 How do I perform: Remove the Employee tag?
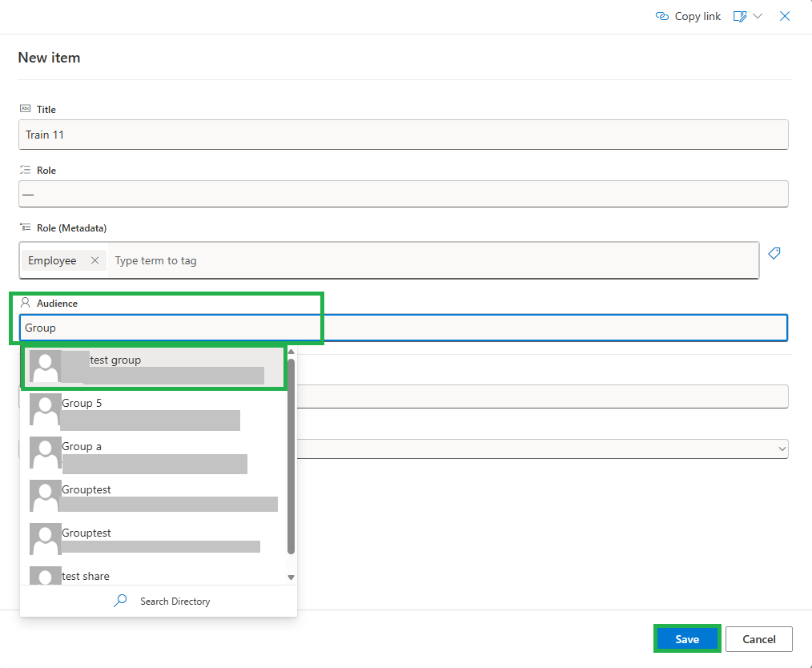94,260
